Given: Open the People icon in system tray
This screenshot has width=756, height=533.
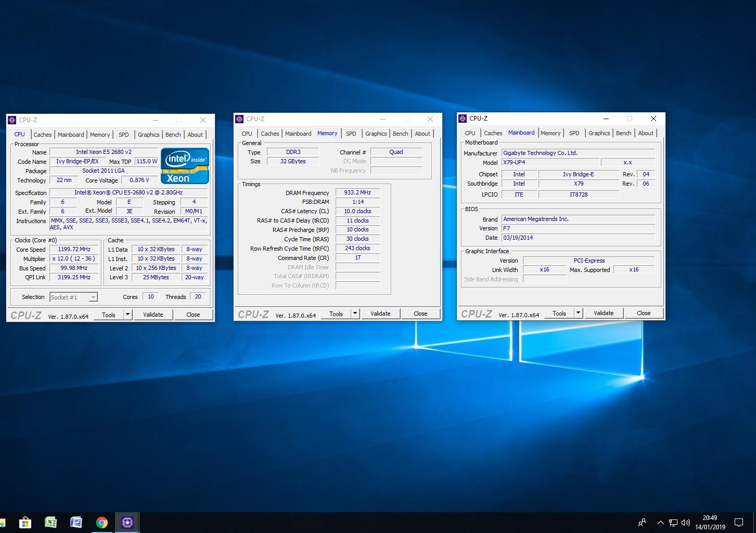Looking at the screenshot, I should [x=642, y=523].
